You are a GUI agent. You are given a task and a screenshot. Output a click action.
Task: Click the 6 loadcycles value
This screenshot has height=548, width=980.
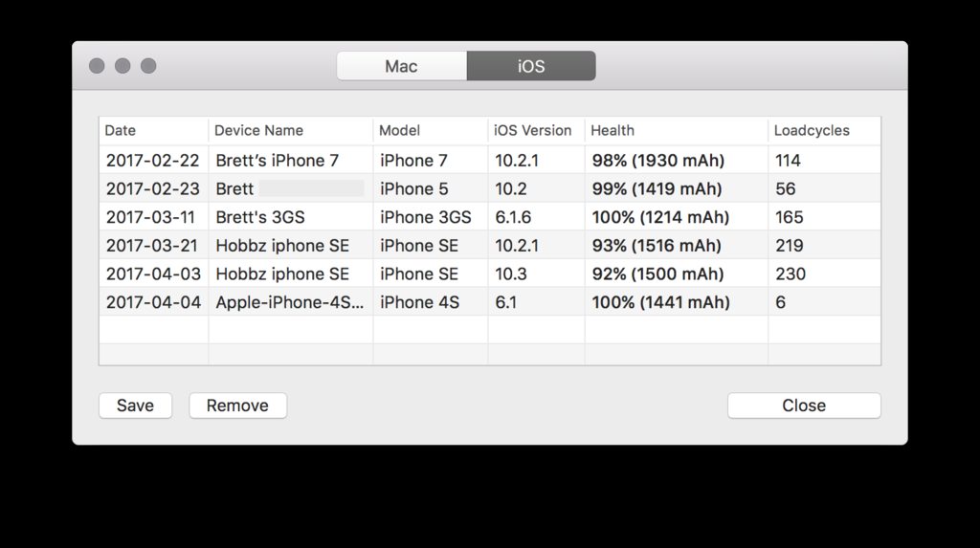(x=780, y=302)
